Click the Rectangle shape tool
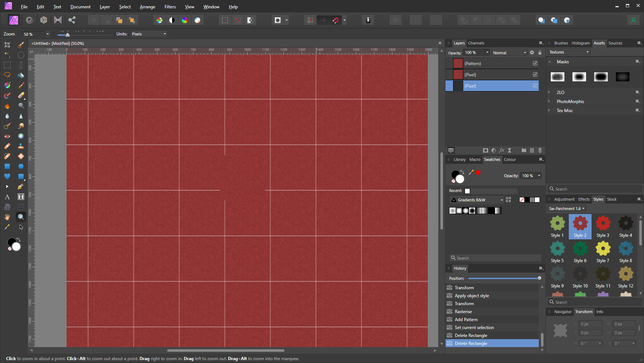The height and width of the screenshot is (363, 644). click(x=7, y=166)
